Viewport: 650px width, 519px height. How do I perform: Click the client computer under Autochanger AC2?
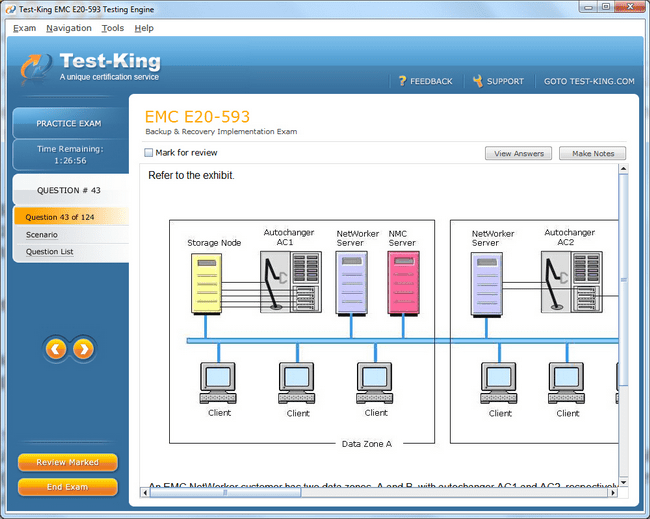pyautogui.click(x=566, y=383)
